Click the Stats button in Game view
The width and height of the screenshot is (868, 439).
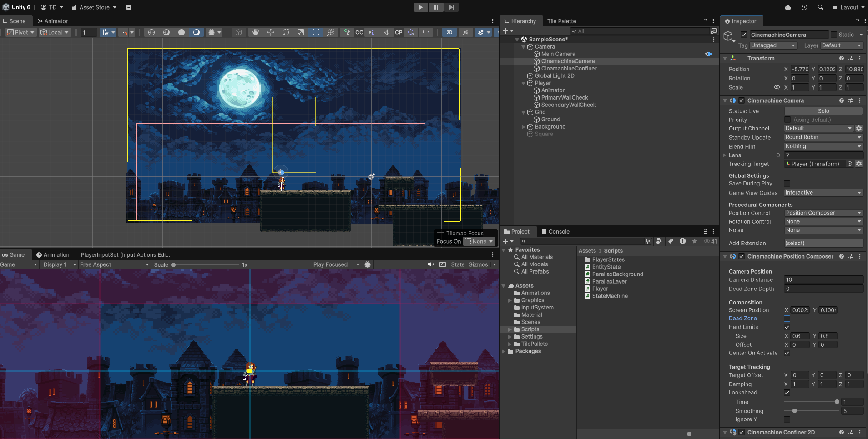pyautogui.click(x=458, y=264)
